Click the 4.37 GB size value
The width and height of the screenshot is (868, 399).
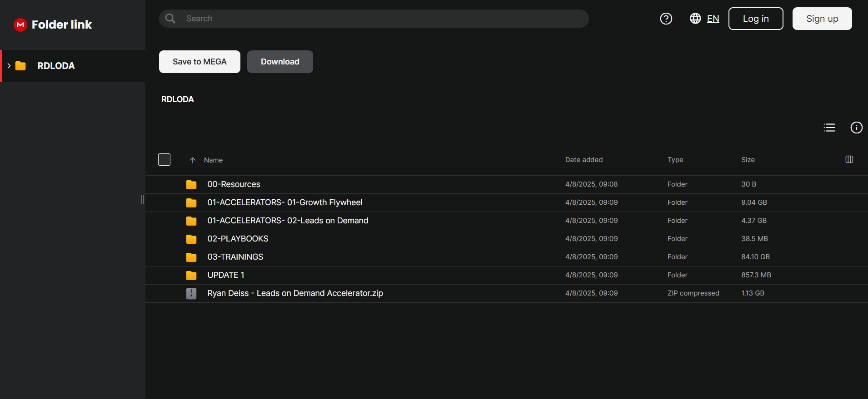[x=754, y=221]
